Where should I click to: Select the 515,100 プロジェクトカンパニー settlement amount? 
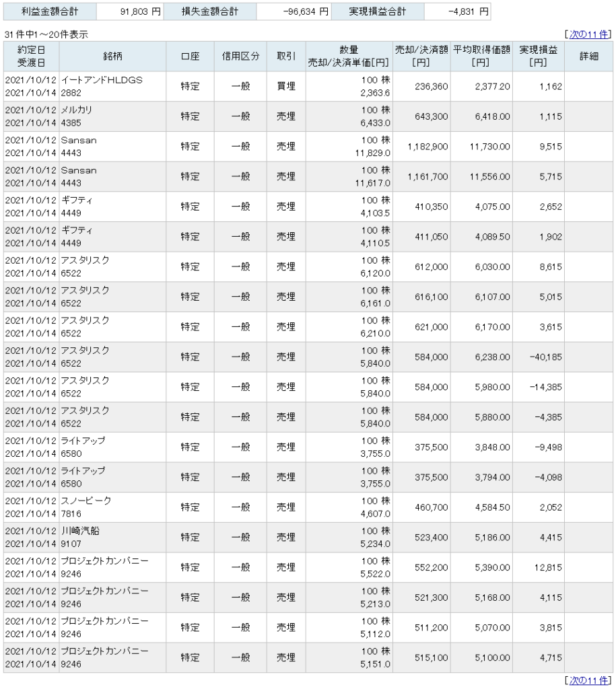coord(432,658)
